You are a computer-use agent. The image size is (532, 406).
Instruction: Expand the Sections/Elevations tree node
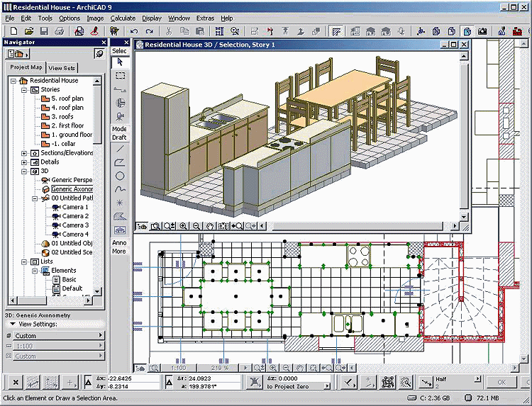coord(24,154)
